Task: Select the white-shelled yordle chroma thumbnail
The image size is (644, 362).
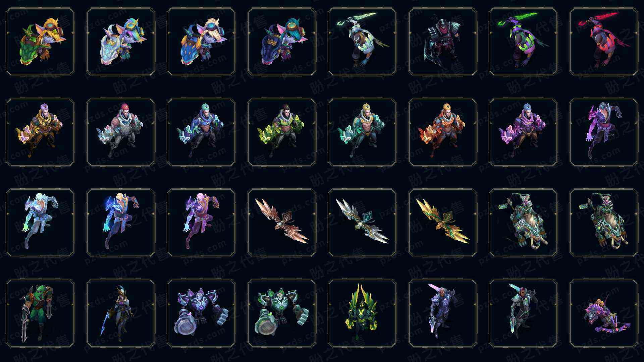Action: (x=121, y=42)
